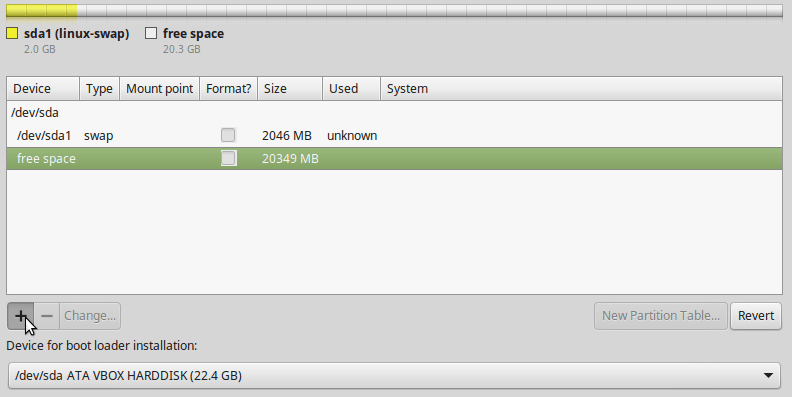The height and width of the screenshot is (397, 792).
Task: Click the minus icon to remove partition
Action: (47, 316)
